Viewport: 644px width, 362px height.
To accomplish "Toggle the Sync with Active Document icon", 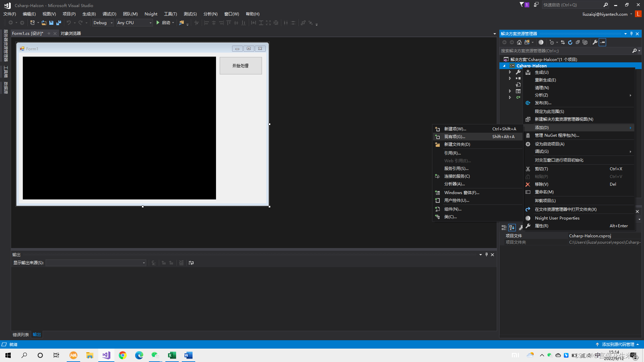I will (563, 42).
